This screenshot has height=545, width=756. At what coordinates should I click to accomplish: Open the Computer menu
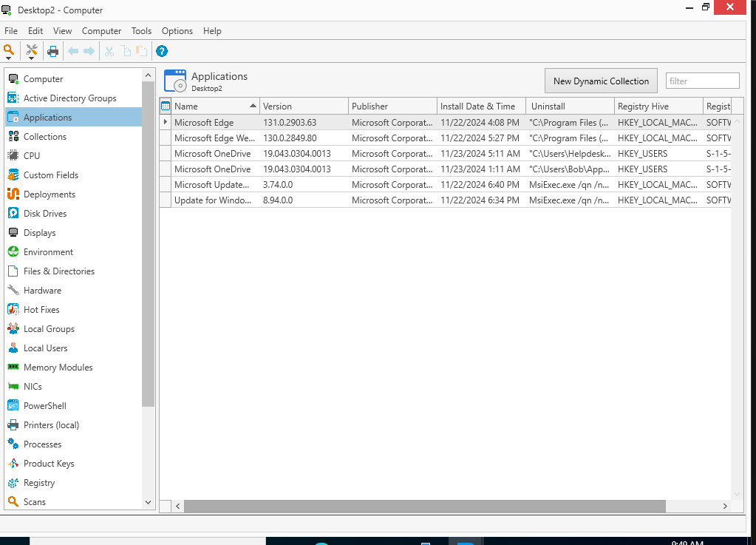click(101, 31)
